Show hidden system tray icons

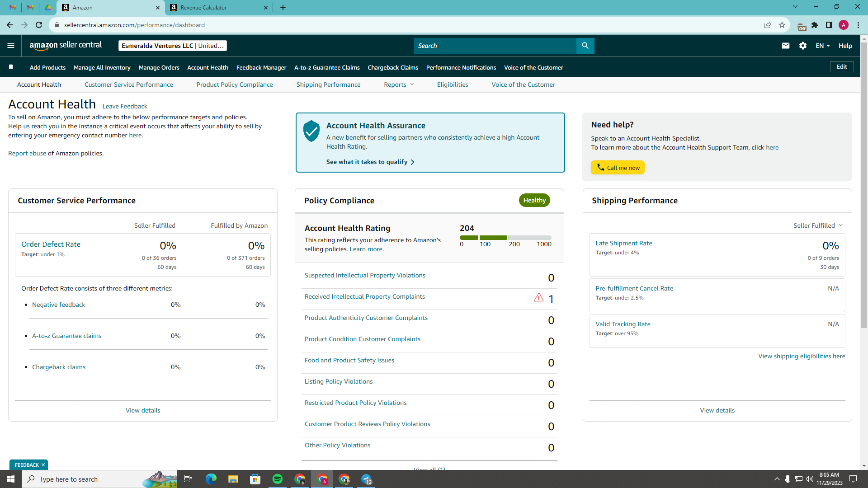777,479
